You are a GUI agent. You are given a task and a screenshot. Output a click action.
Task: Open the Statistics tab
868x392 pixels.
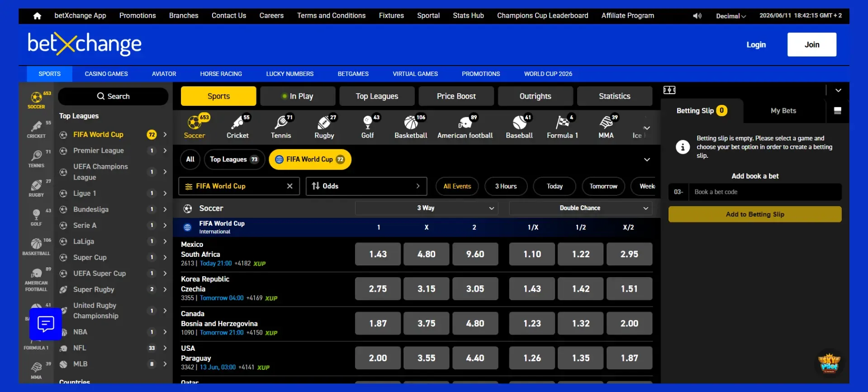tap(614, 96)
